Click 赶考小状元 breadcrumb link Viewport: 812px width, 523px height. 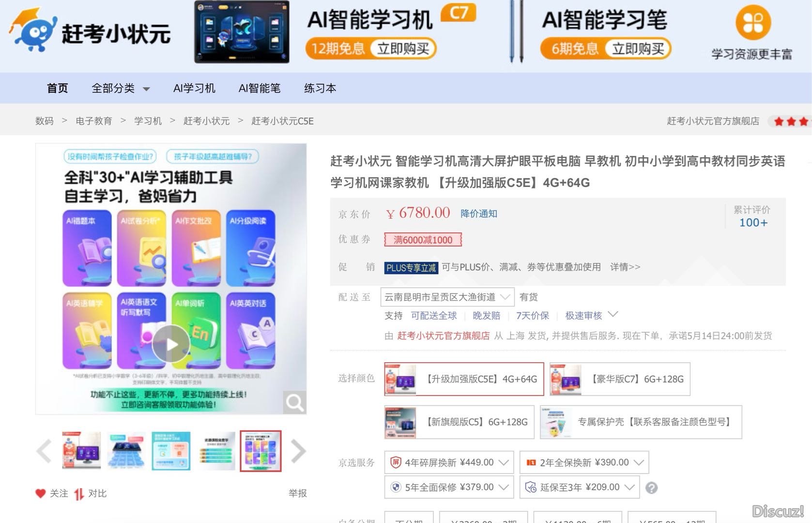click(x=207, y=121)
